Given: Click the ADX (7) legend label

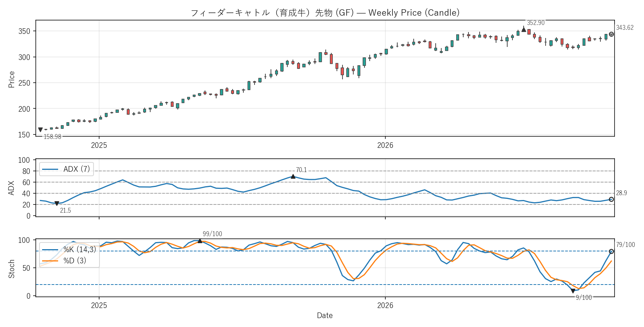Looking at the screenshot, I should pyautogui.click(x=77, y=169).
